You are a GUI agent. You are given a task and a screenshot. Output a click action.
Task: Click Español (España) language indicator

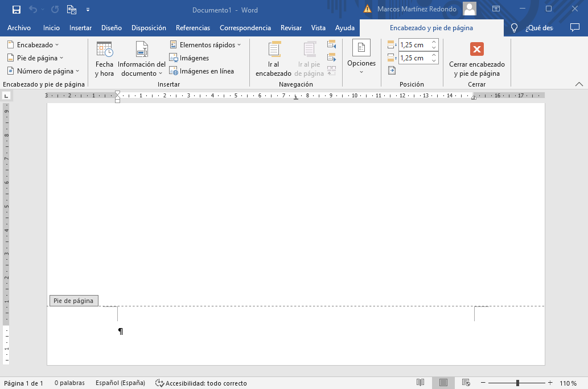[x=120, y=383]
